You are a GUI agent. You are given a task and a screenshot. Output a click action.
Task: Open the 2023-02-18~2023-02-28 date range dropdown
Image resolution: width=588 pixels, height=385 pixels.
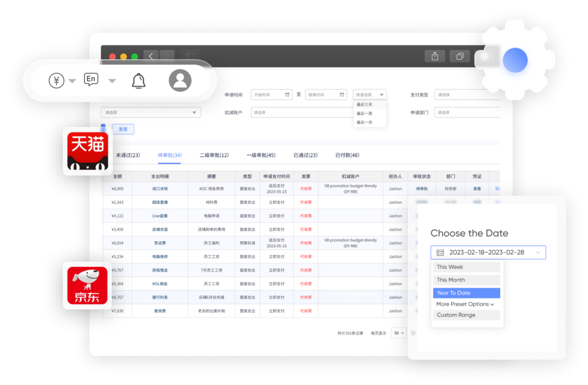[x=488, y=252]
